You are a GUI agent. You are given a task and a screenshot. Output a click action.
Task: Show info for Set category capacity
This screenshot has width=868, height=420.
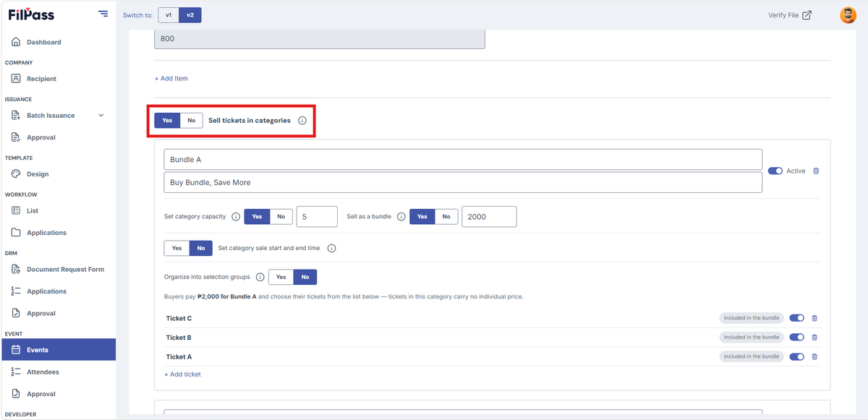click(236, 217)
